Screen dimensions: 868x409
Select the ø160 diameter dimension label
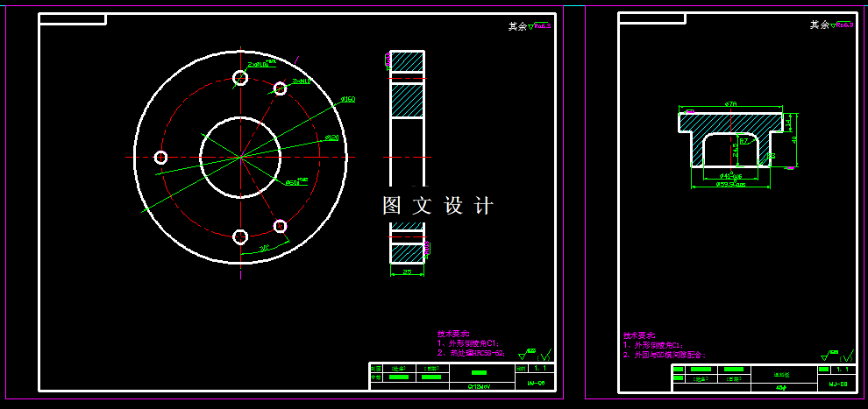click(x=348, y=100)
